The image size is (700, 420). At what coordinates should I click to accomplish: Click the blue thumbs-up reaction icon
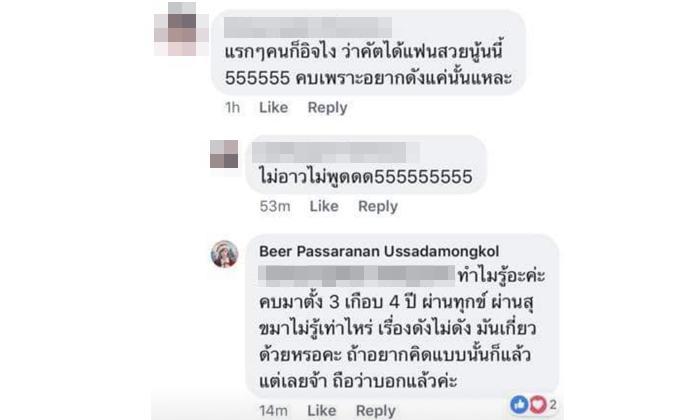pyautogui.click(x=519, y=405)
